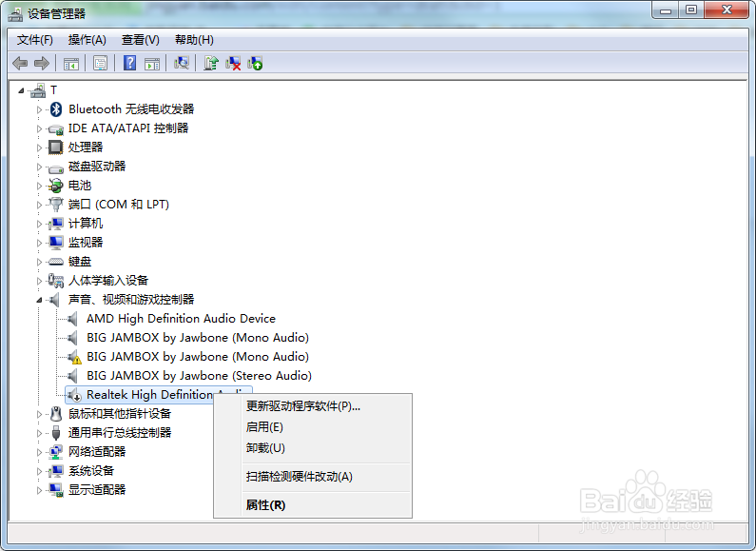Screen dimensions: 756x551
Task: Select the root computer node T
Action: click(53, 90)
